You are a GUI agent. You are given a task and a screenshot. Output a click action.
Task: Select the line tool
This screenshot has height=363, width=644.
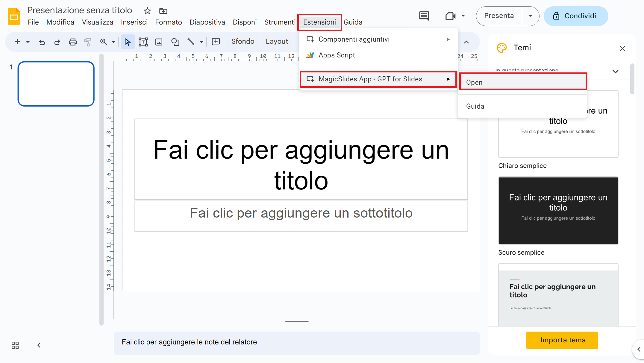[x=191, y=42]
